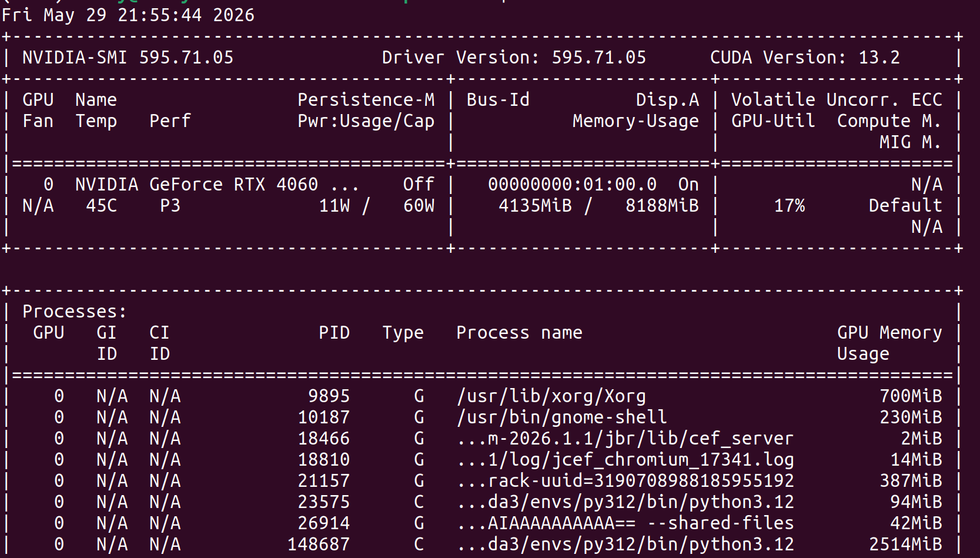Click the Driver Version: 595.71.05 text

click(514, 58)
